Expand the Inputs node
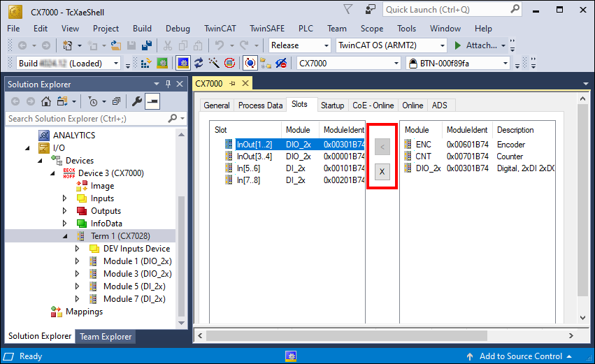The width and height of the screenshot is (595, 364). pyautogui.click(x=64, y=198)
